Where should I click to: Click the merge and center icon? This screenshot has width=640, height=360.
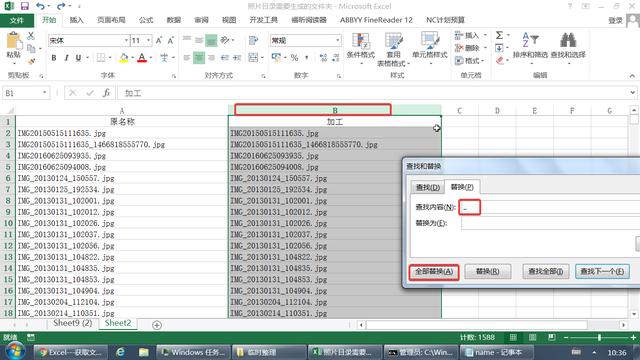[253, 58]
